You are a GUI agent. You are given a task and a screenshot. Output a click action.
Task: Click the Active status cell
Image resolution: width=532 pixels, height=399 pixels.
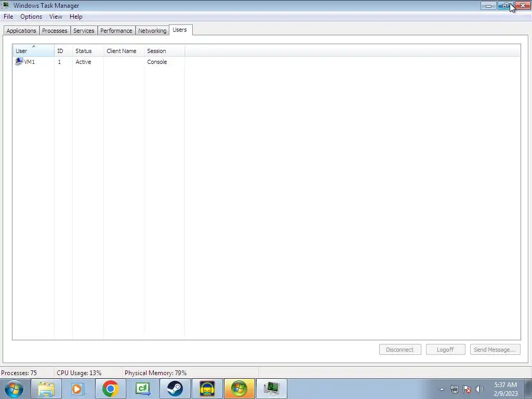(x=84, y=62)
